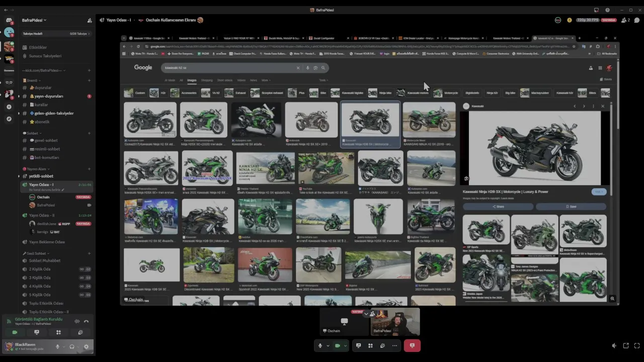Image resolution: width=644 pixels, height=362 pixels.
Task: Launch activities from the call bar
Action: coord(370,345)
